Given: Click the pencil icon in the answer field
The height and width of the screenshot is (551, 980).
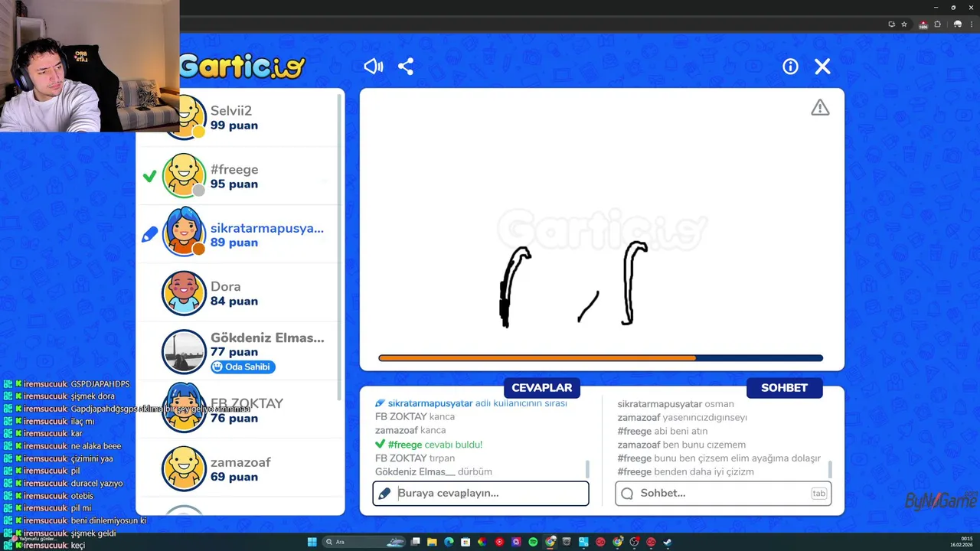Looking at the screenshot, I should (x=384, y=494).
